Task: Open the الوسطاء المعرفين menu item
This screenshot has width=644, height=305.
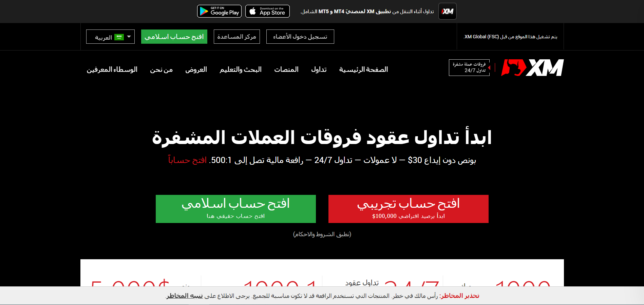Action: coord(112,69)
